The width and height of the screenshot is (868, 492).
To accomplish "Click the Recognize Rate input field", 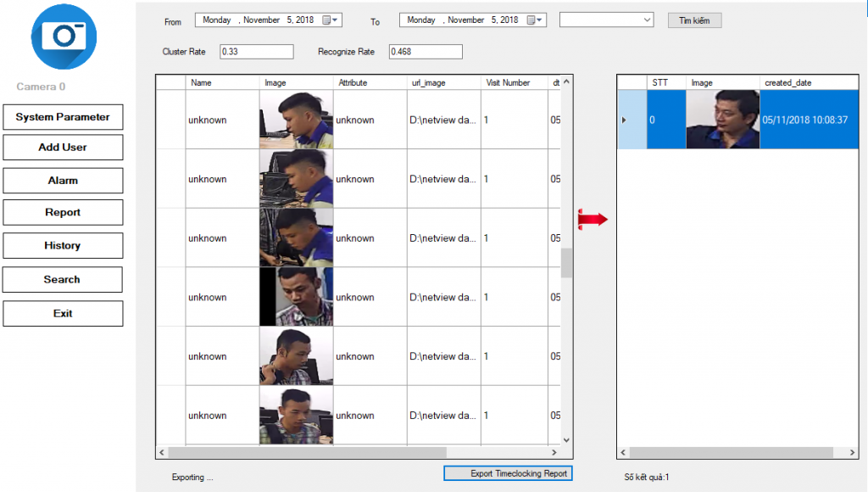I will [426, 52].
